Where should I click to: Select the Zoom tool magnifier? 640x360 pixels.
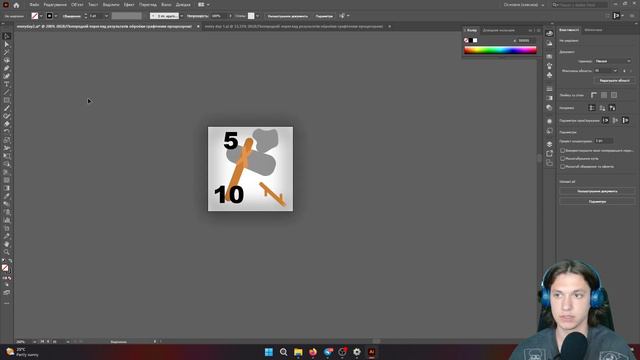click(7, 252)
